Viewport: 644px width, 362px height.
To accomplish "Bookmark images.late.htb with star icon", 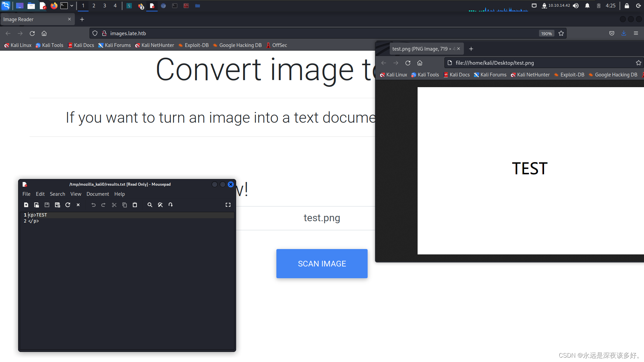I will coord(561,33).
